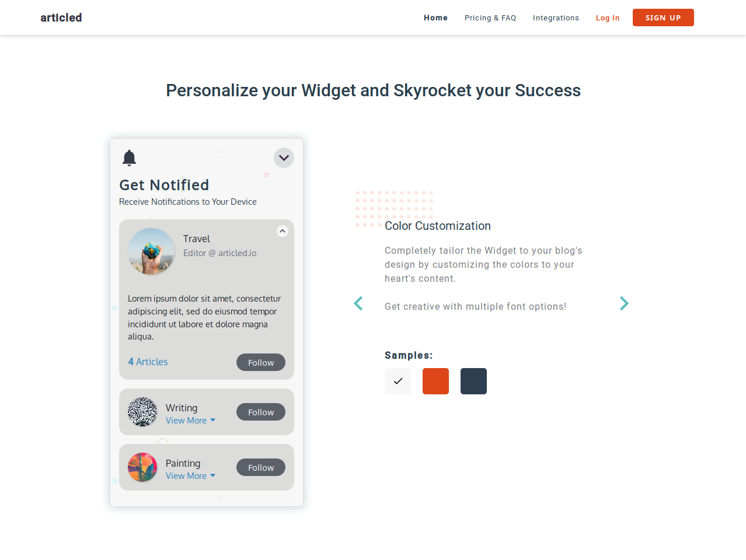Go to the previous carousel slide
The height and width of the screenshot is (560, 746).
pos(358,303)
